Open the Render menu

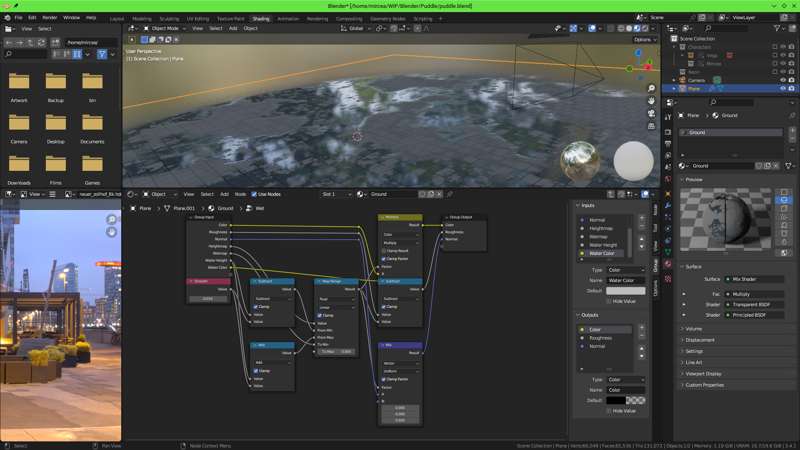48,17
